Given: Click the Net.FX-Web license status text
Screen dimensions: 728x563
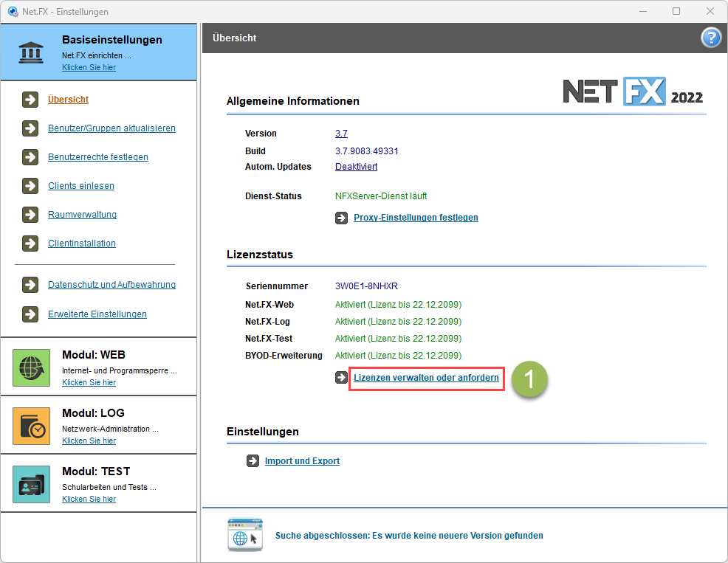Looking at the screenshot, I should pos(399,305).
